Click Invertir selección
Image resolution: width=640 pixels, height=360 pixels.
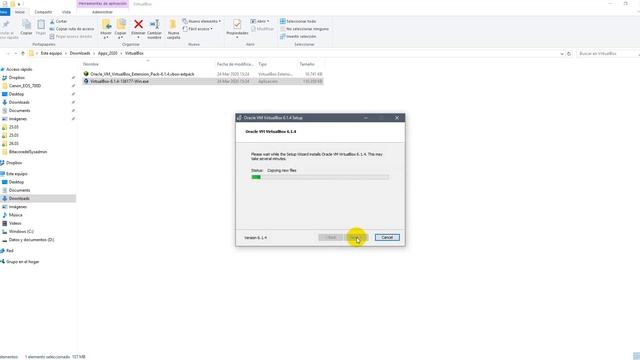point(298,36)
